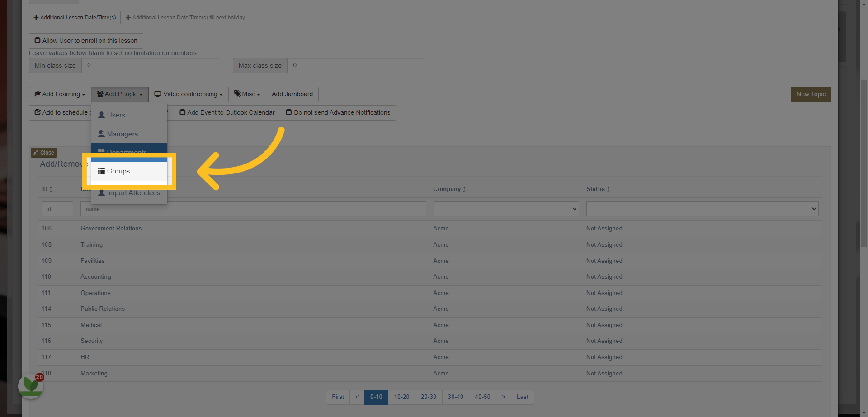Focus the name filter field

point(253,209)
